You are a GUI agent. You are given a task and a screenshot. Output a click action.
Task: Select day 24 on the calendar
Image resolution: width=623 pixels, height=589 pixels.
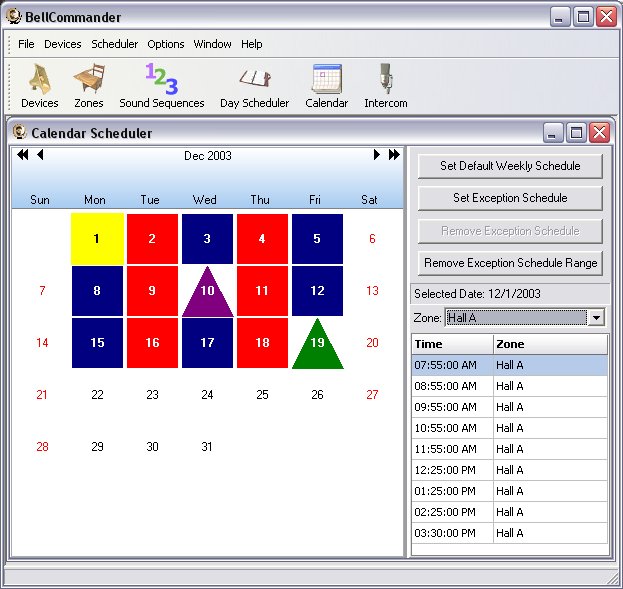pyautogui.click(x=207, y=395)
